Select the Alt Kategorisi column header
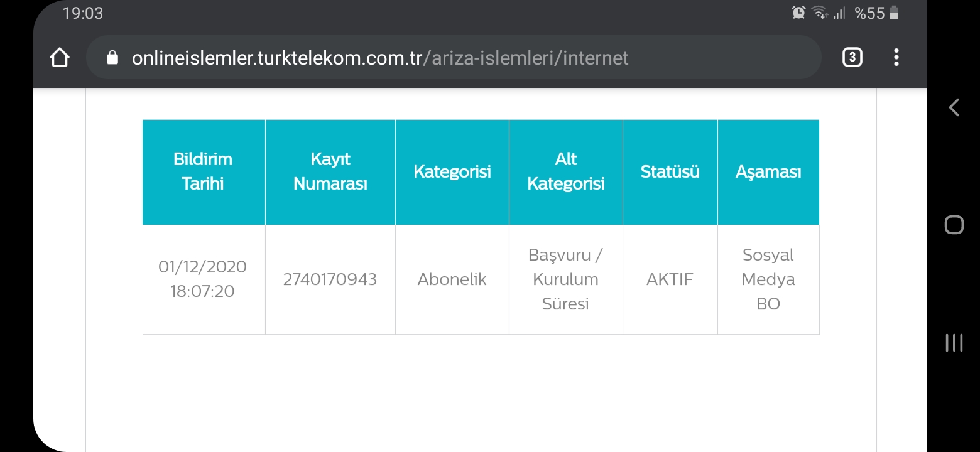Viewport: 980px width, 452px height. pyautogui.click(x=565, y=171)
